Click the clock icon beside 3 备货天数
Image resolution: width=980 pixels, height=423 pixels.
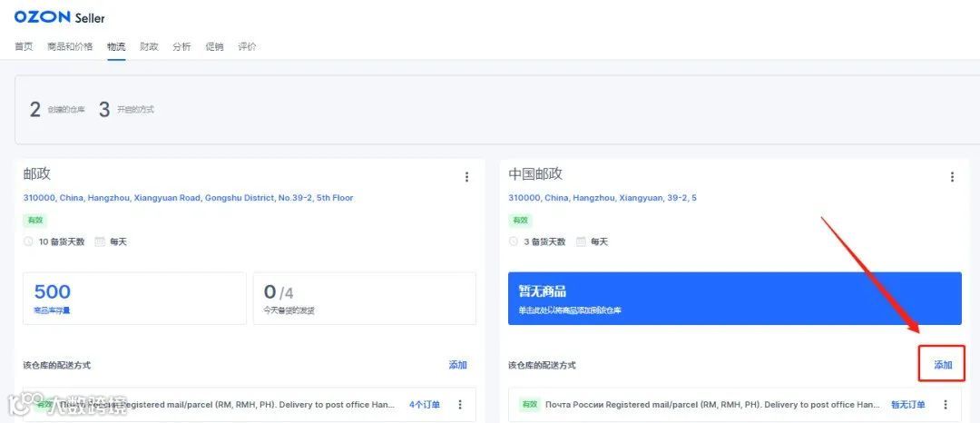pos(513,241)
